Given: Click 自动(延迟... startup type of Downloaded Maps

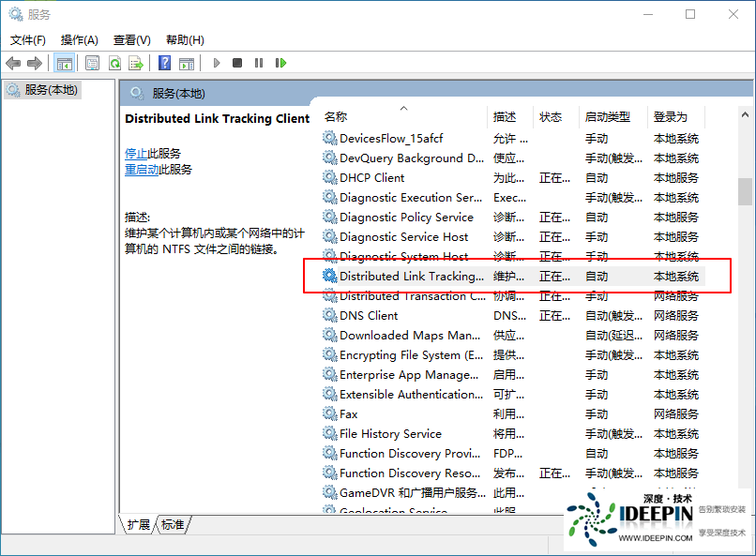Looking at the screenshot, I should 613,336.
